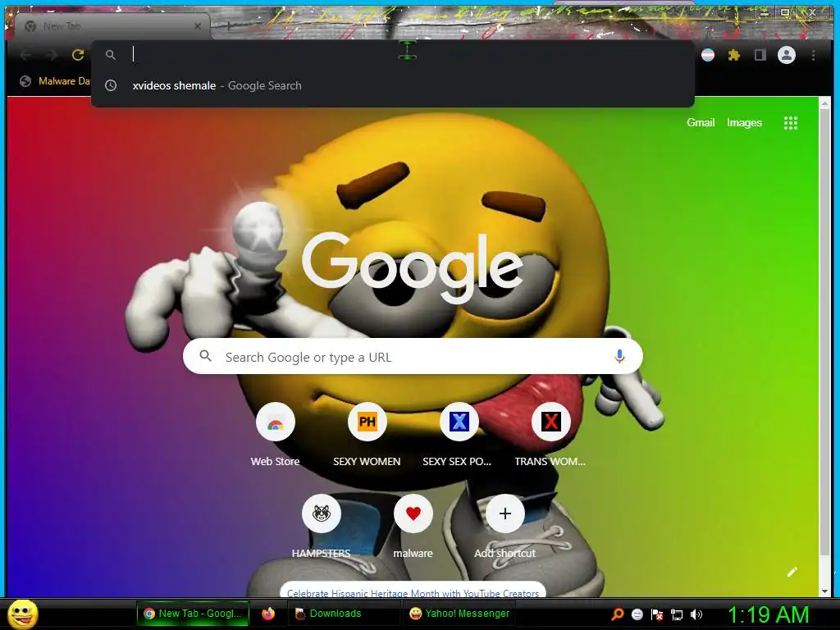Launch Firefox from the taskbar
This screenshot has width=840, height=630.
click(268, 614)
